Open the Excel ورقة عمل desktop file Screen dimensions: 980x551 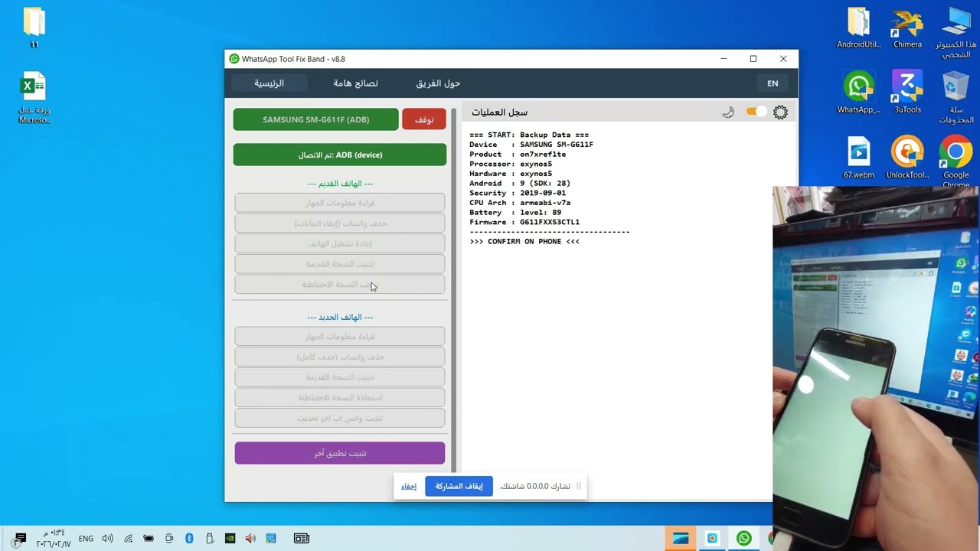point(34,97)
